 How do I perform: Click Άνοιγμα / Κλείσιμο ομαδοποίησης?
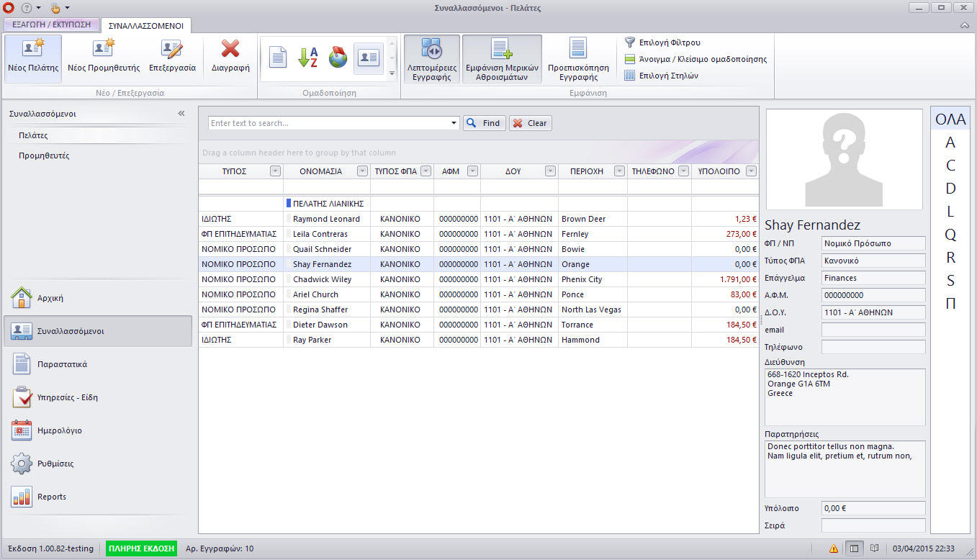[x=695, y=59]
